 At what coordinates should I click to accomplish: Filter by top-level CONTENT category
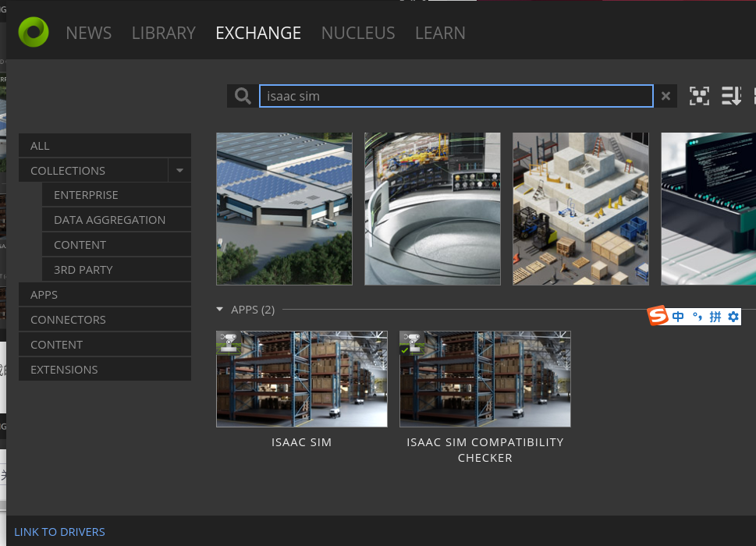point(105,345)
